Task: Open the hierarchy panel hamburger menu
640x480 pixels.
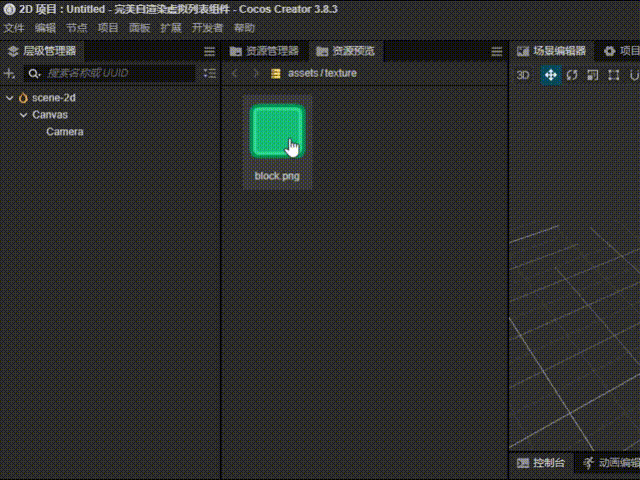Action: (209, 51)
